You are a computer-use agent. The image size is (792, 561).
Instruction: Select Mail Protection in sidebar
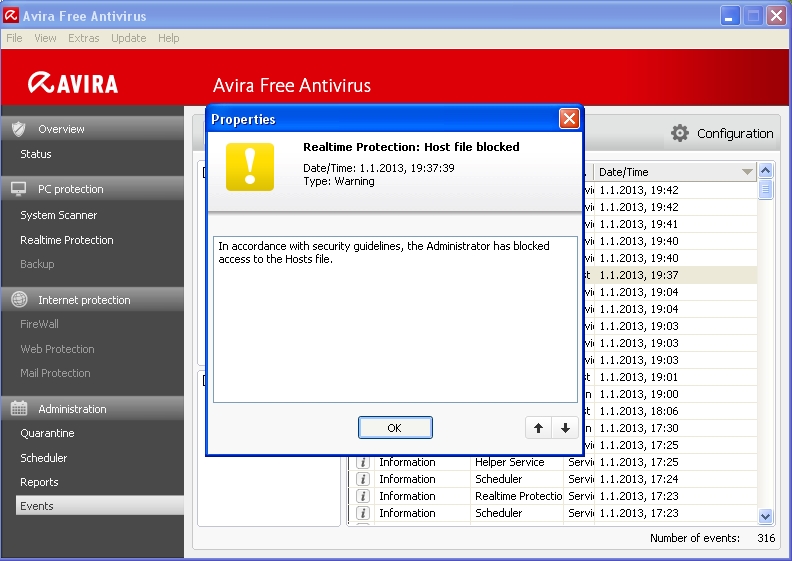tap(56, 373)
